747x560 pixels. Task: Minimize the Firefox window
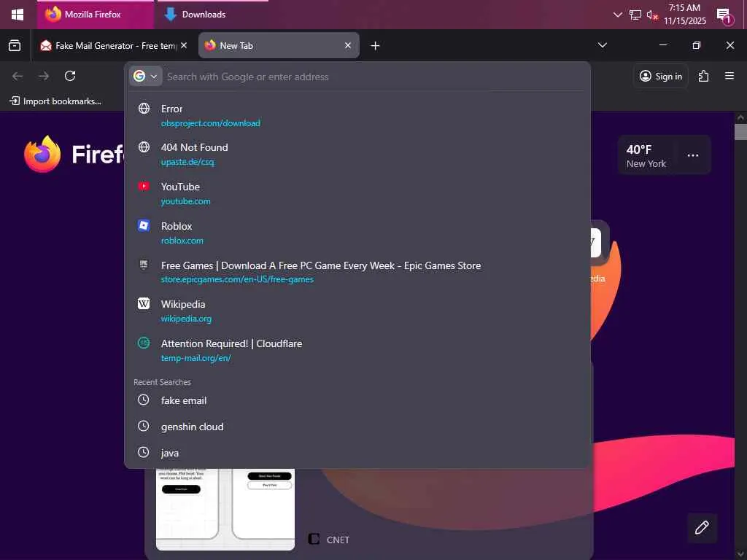(x=662, y=45)
